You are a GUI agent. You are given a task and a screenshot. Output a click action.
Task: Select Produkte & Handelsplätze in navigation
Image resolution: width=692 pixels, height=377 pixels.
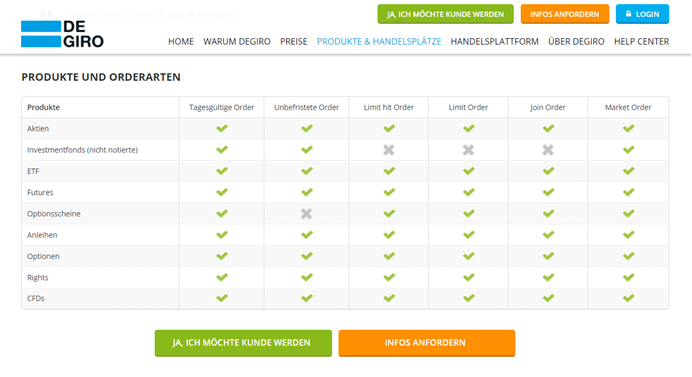pyautogui.click(x=379, y=41)
